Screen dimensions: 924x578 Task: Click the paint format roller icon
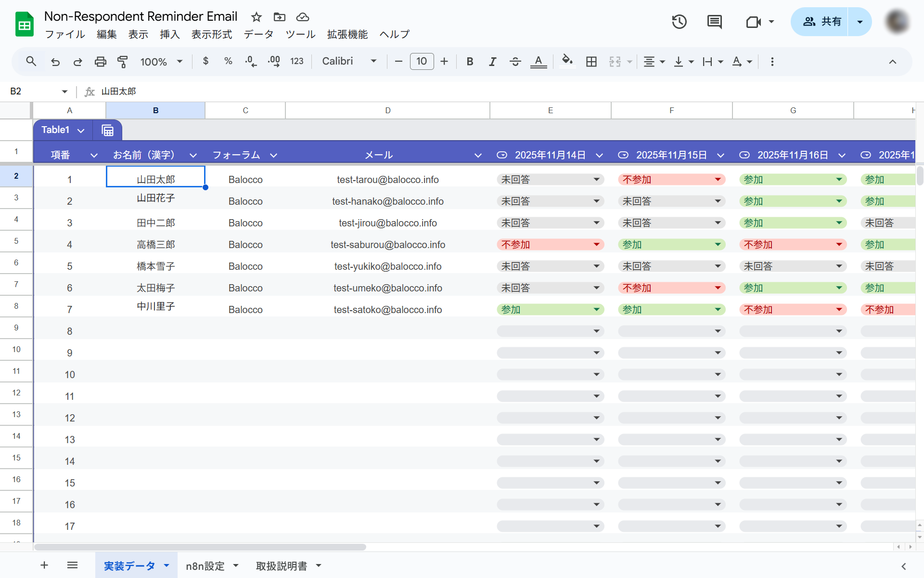[x=123, y=62]
